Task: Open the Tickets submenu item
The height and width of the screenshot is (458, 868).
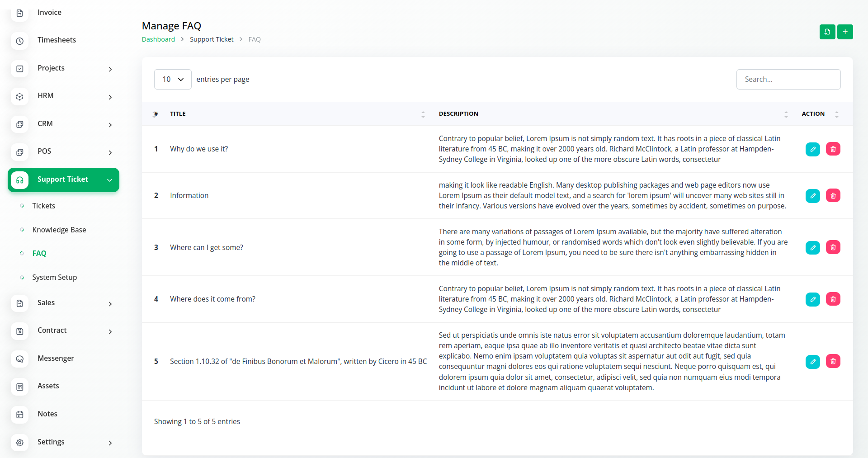Action: [x=44, y=206]
